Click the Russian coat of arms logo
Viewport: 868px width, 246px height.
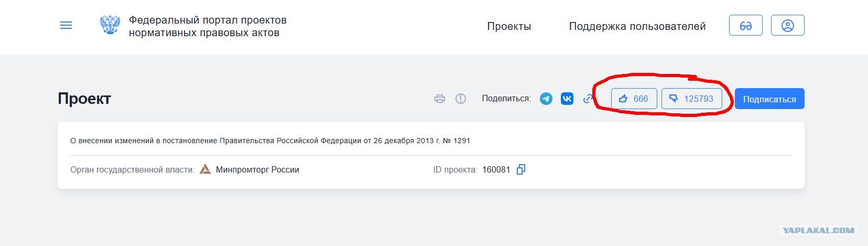coord(110,25)
